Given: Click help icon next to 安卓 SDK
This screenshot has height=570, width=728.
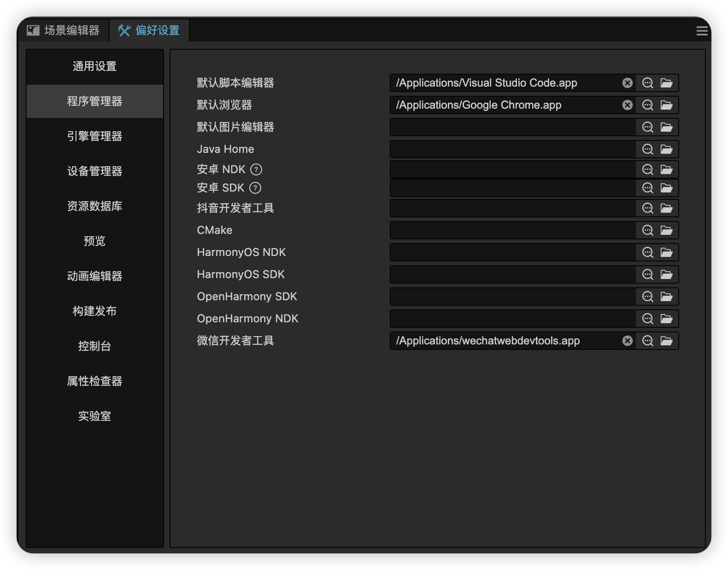Looking at the screenshot, I should coord(255,188).
